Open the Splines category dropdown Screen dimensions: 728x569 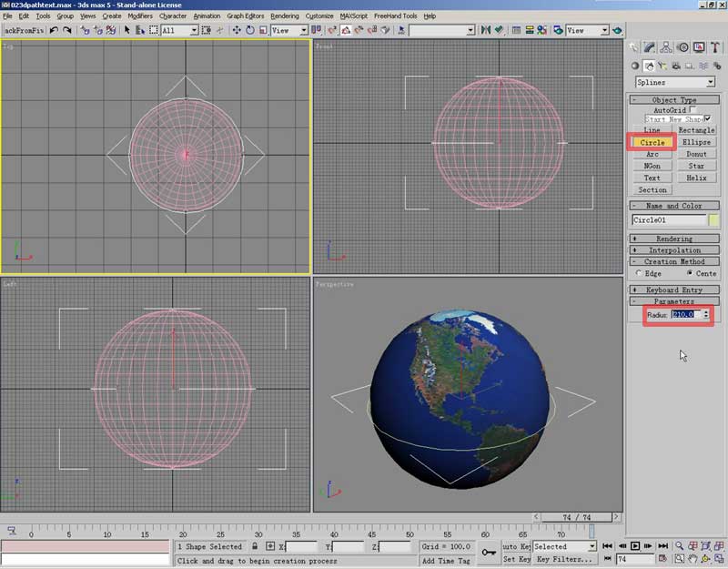[x=711, y=82]
